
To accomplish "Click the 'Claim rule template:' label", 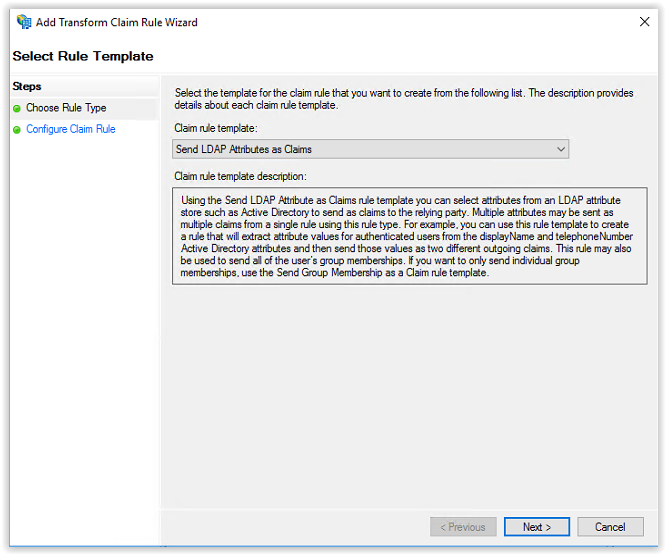I will click(x=216, y=128).
